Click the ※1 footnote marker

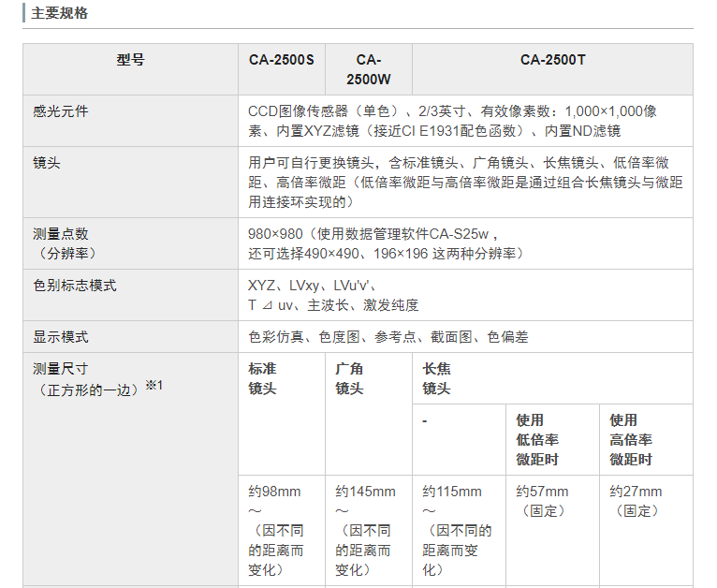click(x=154, y=386)
